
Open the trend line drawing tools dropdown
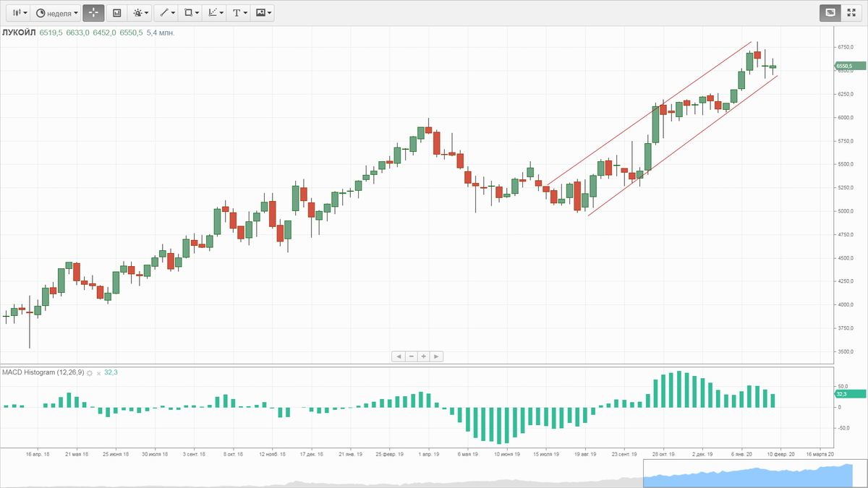tap(166, 12)
